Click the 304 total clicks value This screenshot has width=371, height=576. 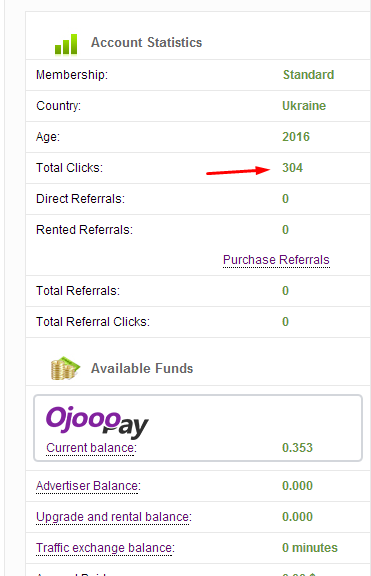coord(292,168)
